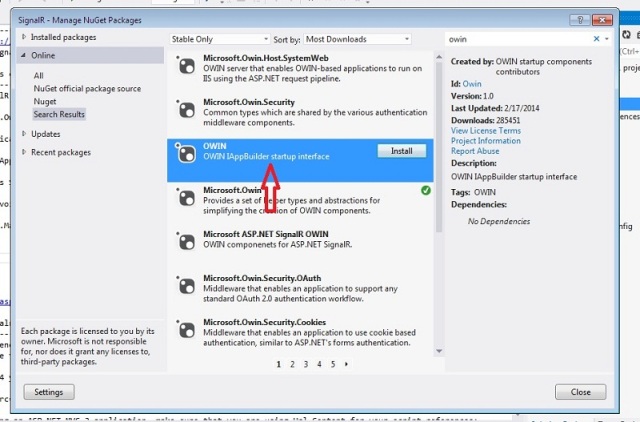
Task: Select Microsoft.Owin.Security.OAuth package title
Action: [x=262, y=278]
